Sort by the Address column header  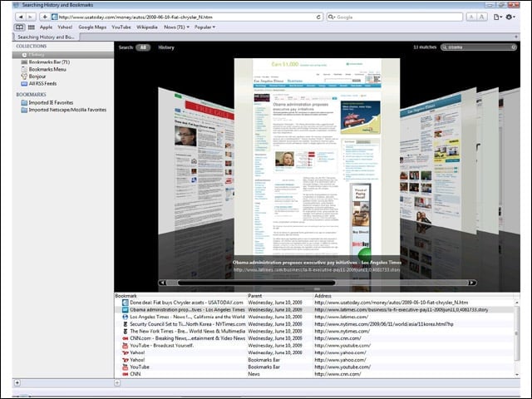point(414,296)
